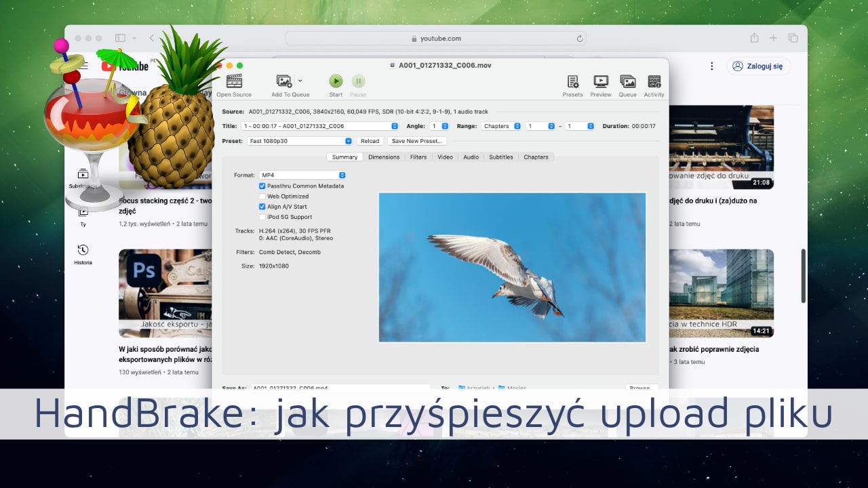
Task: Disable Passthru Common Metadata
Action: pos(262,186)
